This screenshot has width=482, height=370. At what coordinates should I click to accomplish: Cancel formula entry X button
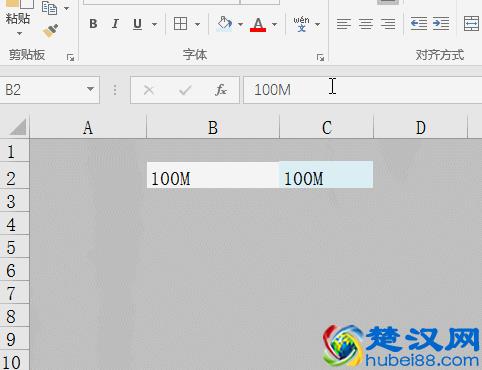tap(149, 90)
